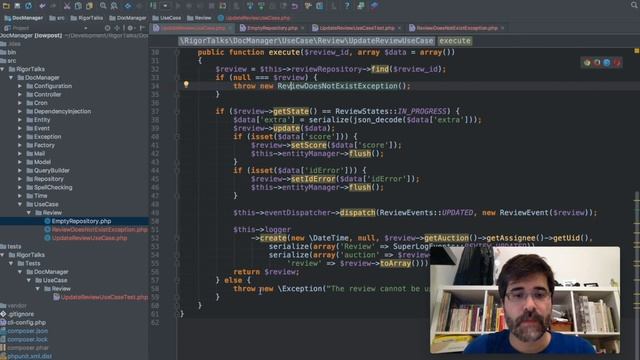
Task: Close the EmptyRepository.php tab
Action: (x=302, y=28)
